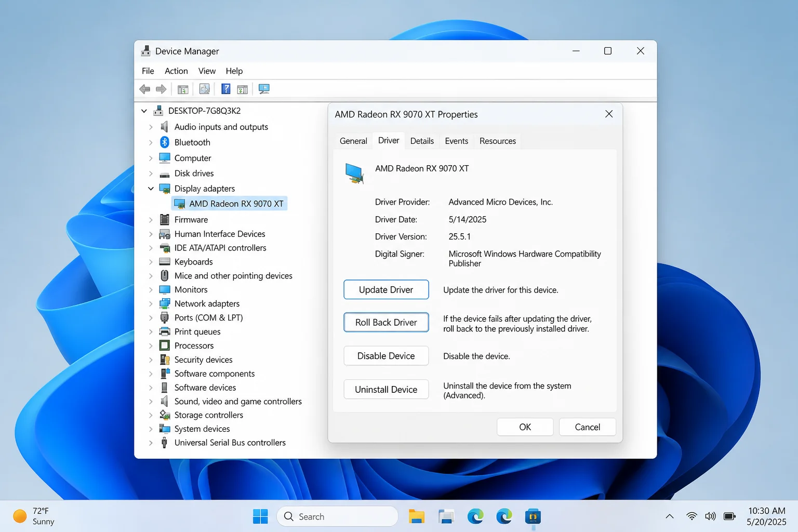Collapse the DESKTOP-7G8Q3K2 root node
The image size is (798, 532).
click(144, 111)
